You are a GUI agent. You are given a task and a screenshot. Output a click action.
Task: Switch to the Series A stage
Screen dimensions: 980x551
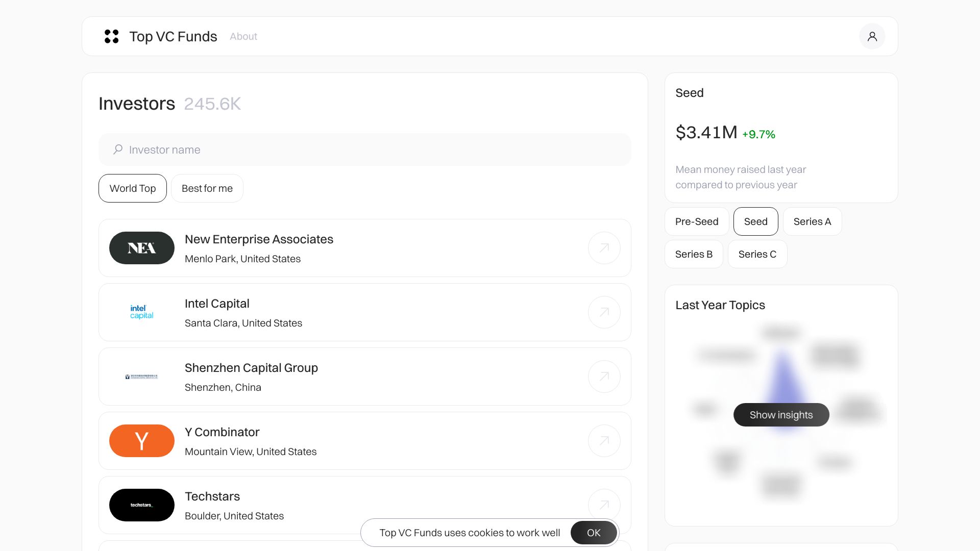click(812, 221)
